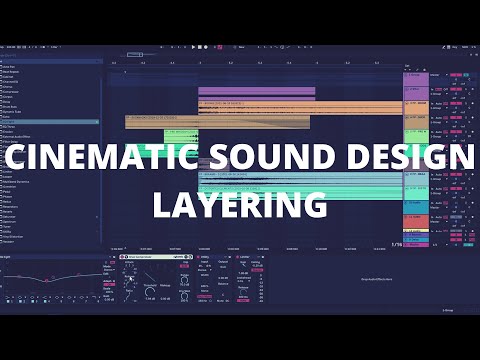Viewport: 480px width, 360px height.
Task: Activate the Draw Mode pencil icon
Action: click(x=444, y=47)
